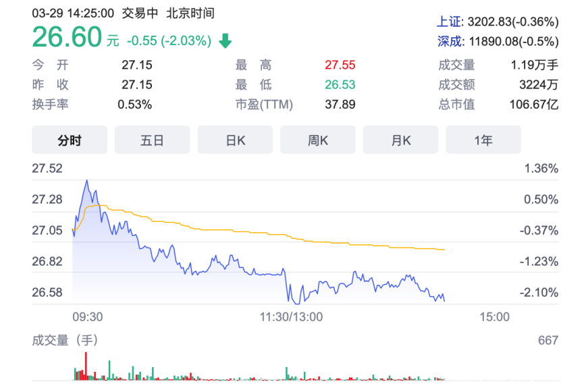Switch to the 月K tab

tap(401, 140)
